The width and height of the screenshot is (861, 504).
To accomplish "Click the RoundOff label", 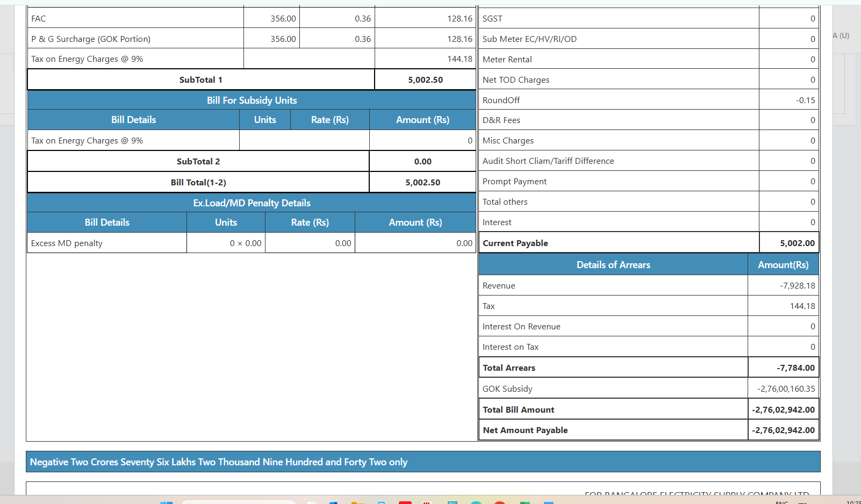I will pos(501,100).
